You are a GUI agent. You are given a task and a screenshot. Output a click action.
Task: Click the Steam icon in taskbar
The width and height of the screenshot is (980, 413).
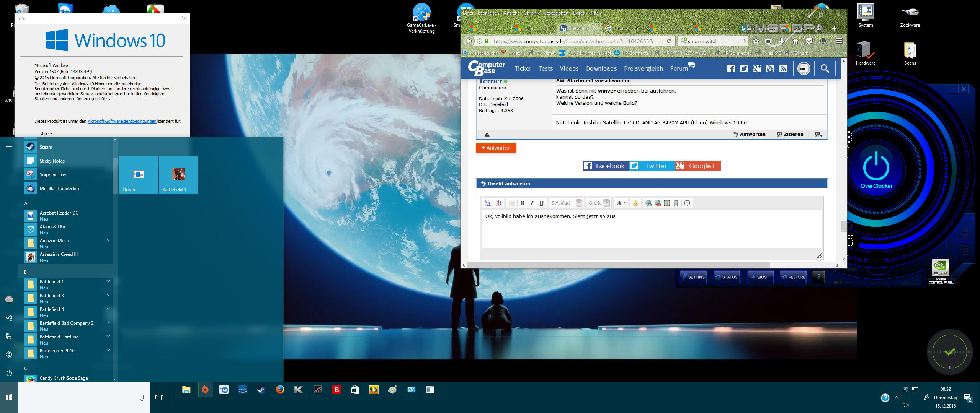tap(261, 390)
